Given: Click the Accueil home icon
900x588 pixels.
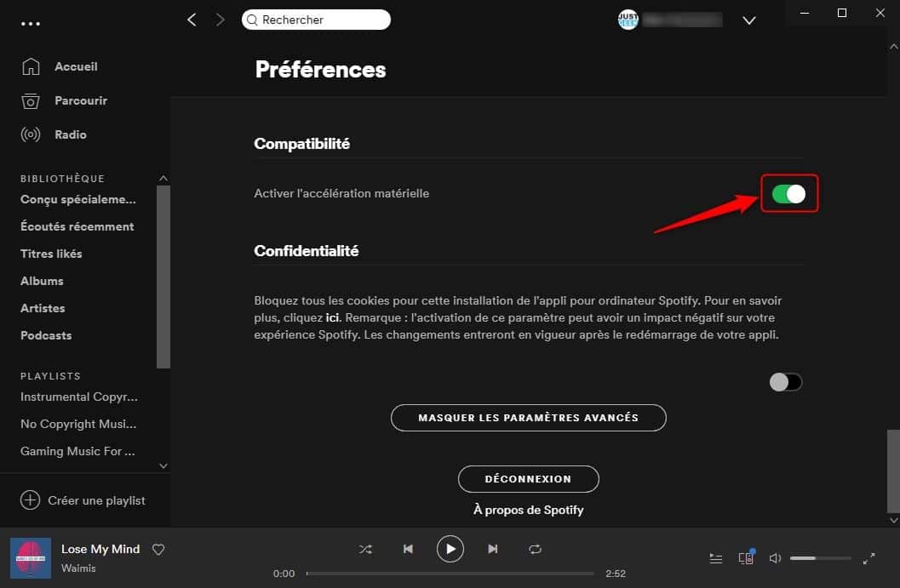Looking at the screenshot, I should (x=31, y=66).
